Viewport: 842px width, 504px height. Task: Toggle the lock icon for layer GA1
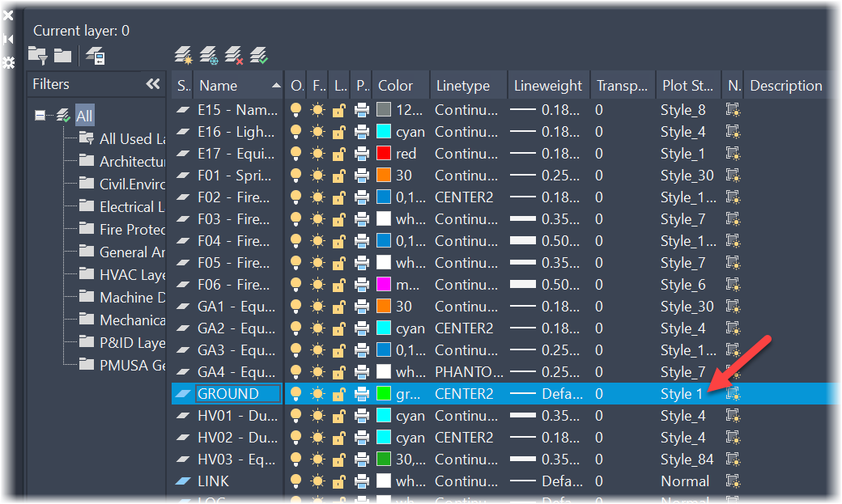(x=339, y=307)
